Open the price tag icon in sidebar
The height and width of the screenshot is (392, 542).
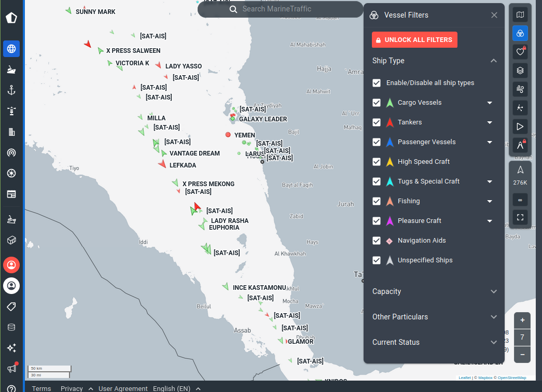tap(11, 306)
